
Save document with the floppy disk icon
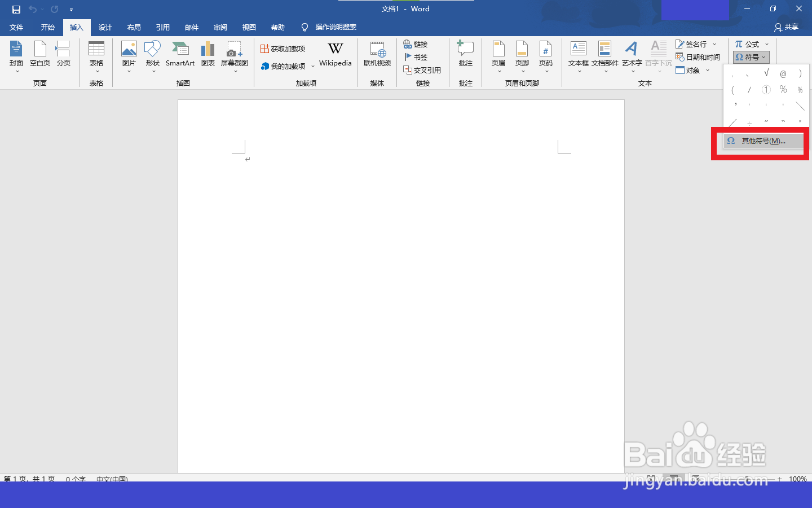tap(16, 9)
